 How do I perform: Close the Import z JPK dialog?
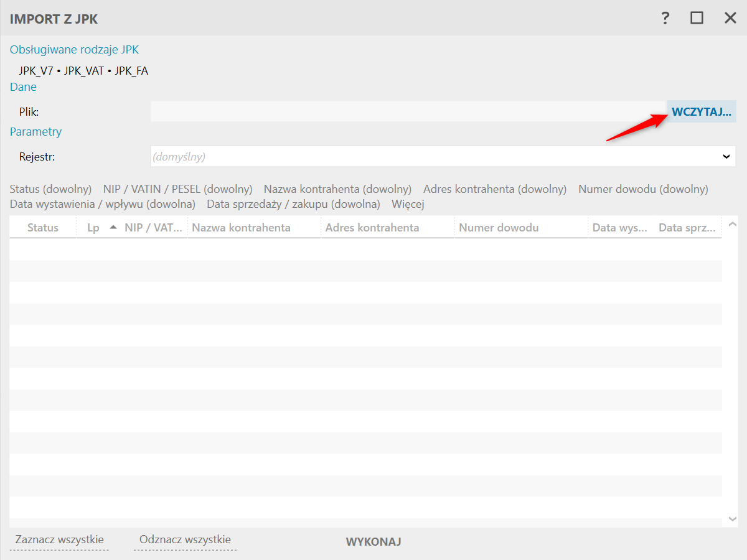[x=730, y=18]
